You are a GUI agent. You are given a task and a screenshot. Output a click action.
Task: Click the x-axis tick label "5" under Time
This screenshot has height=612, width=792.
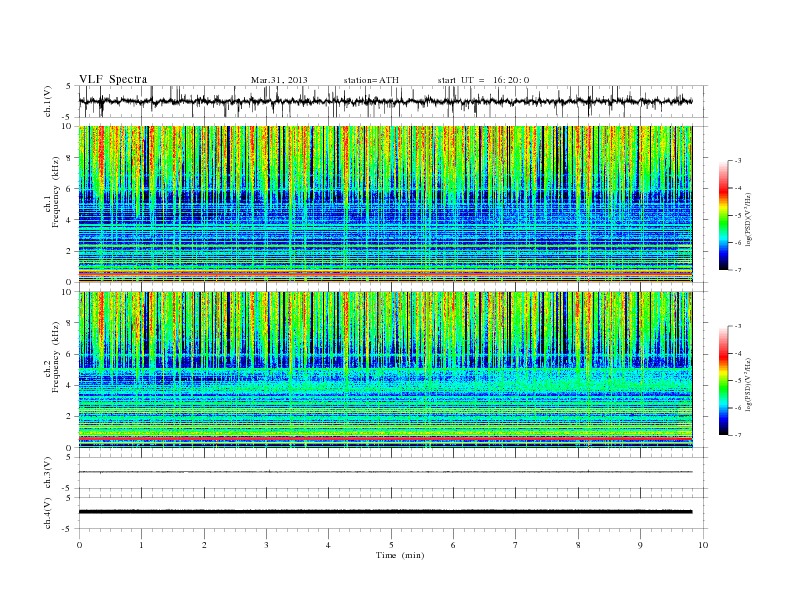click(391, 545)
